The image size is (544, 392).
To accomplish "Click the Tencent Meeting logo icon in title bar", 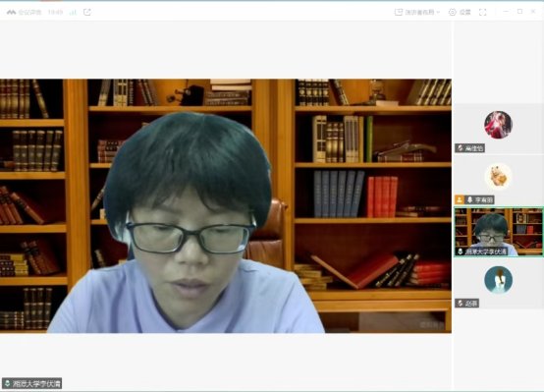I will (x=11, y=12).
